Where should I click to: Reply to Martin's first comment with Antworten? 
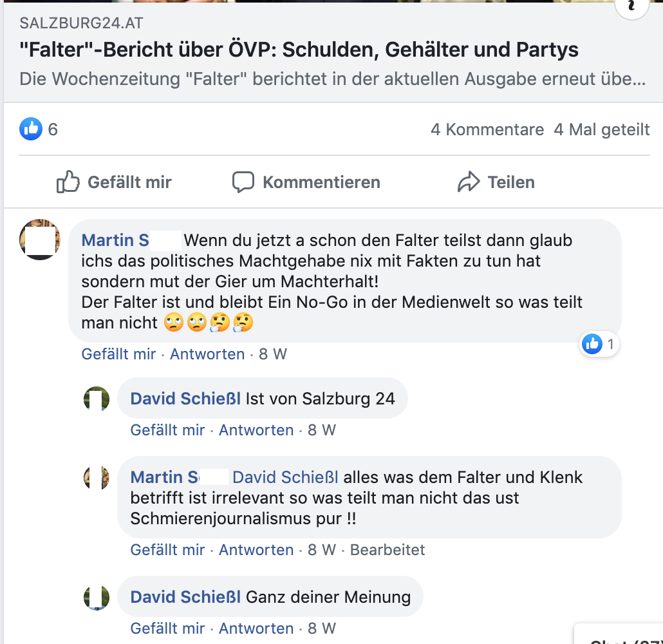207,354
